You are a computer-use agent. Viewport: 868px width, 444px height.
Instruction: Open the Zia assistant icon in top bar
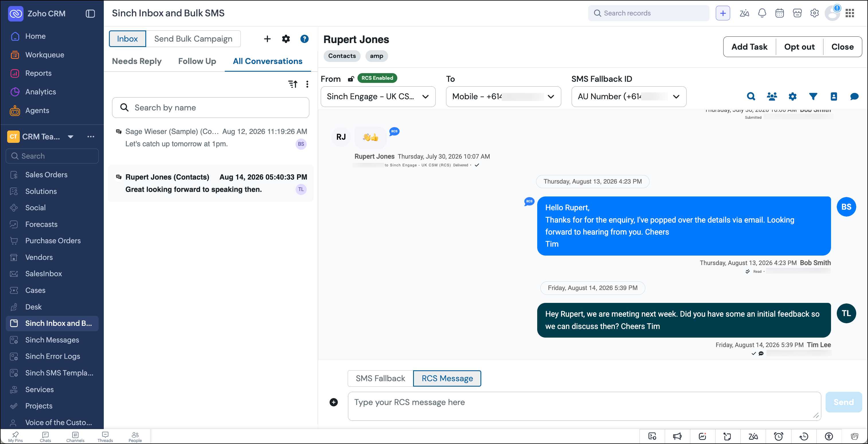[744, 13]
